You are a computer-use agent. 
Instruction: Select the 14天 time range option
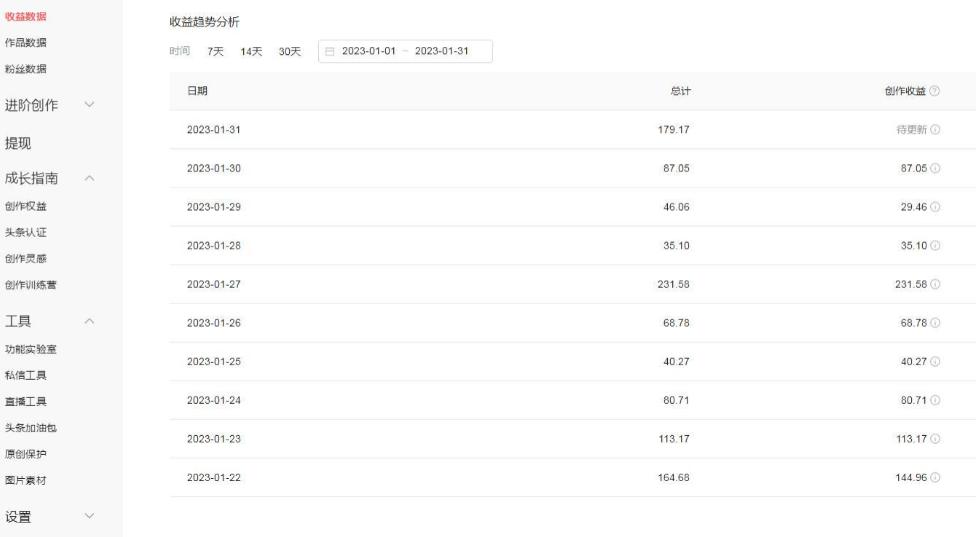tap(251, 52)
